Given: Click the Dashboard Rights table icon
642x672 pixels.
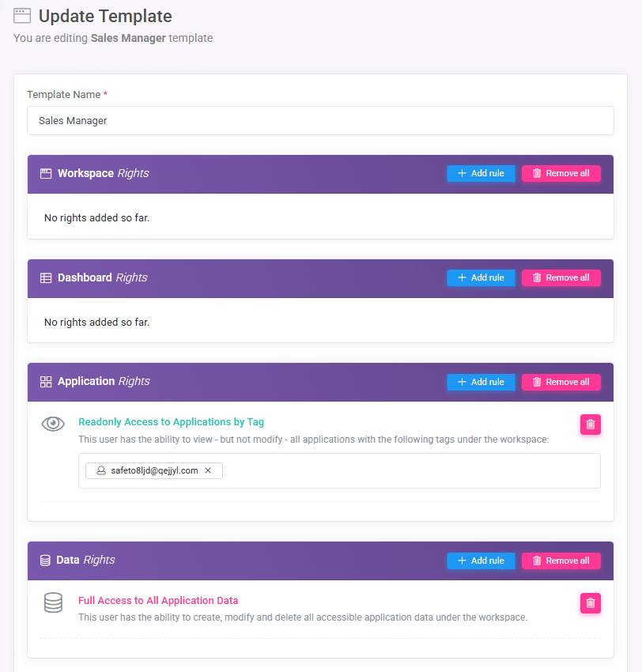Looking at the screenshot, I should point(45,278).
